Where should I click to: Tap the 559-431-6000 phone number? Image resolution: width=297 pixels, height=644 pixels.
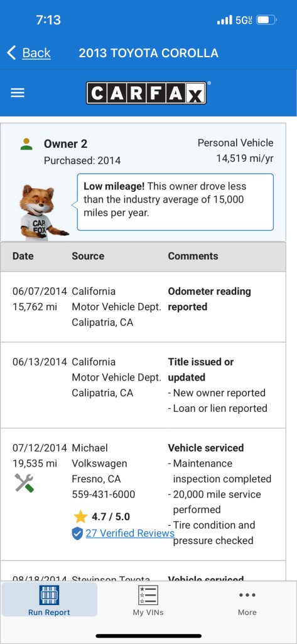tap(104, 494)
